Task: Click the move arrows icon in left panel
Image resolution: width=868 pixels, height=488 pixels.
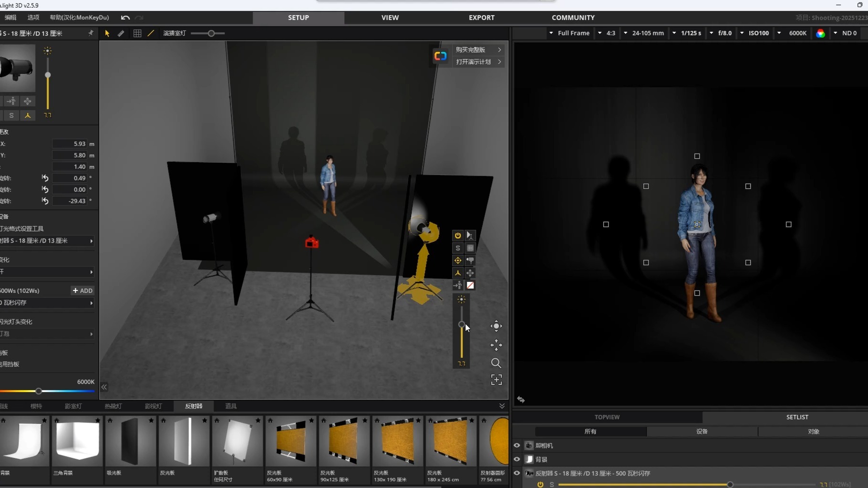Action: coord(28,101)
